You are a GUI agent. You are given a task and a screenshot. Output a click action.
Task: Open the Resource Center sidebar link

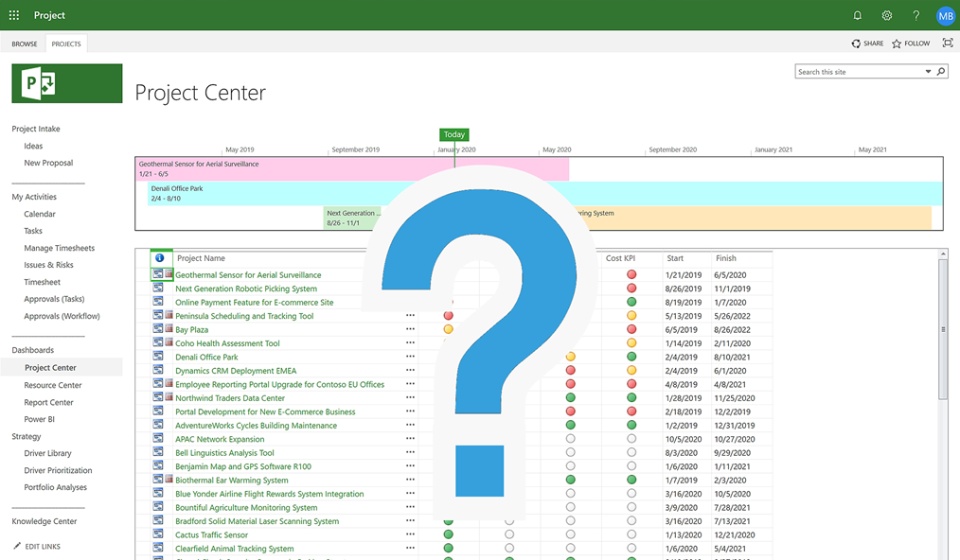(53, 385)
